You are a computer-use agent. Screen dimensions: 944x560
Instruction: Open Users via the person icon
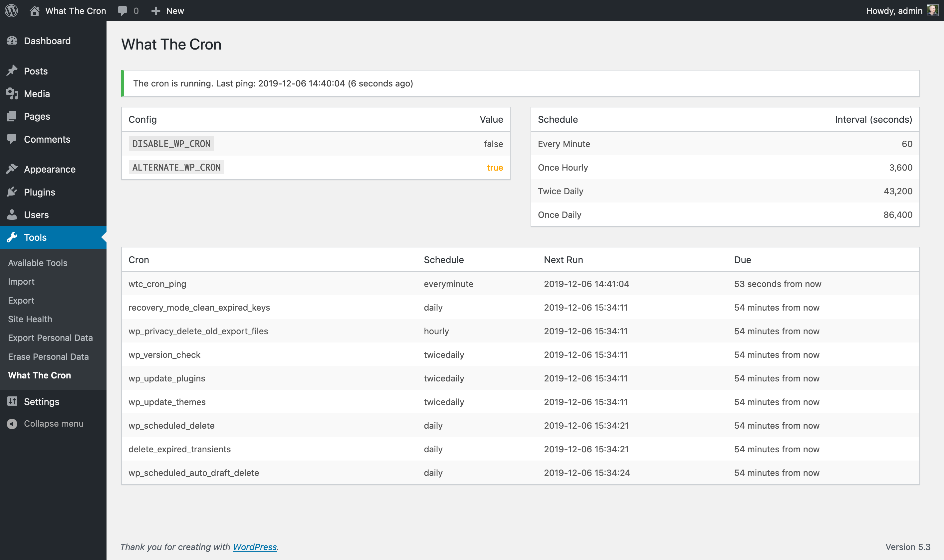point(12,214)
